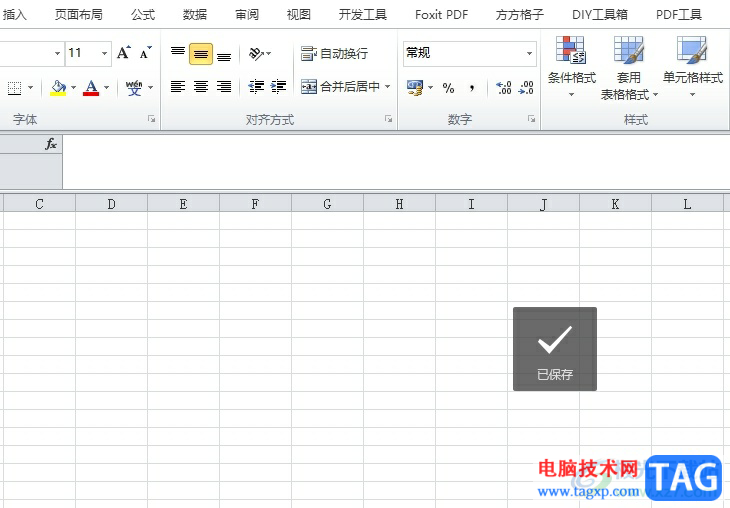Click the borders icon
The height and width of the screenshot is (508, 730).
pyautogui.click(x=14, y=88)
